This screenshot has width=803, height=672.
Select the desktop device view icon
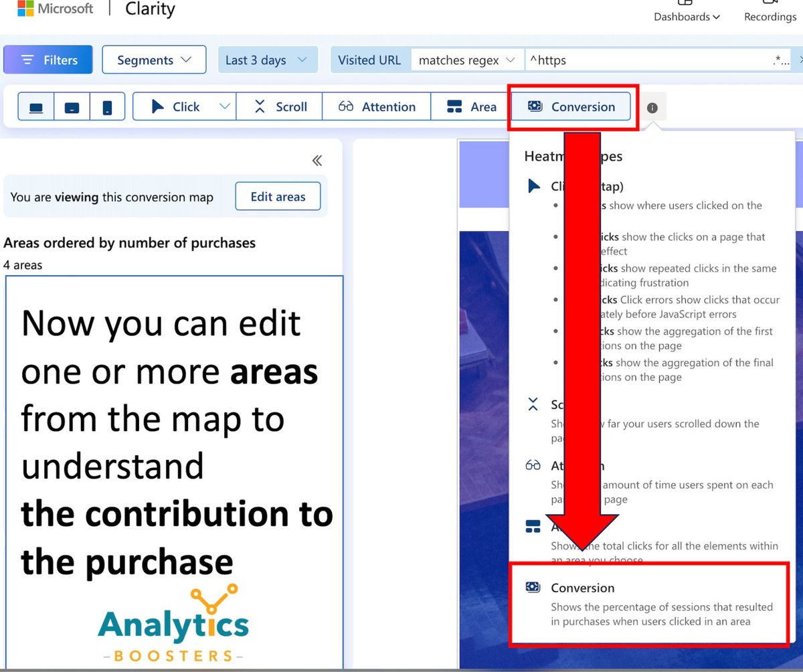pos(36,107)
